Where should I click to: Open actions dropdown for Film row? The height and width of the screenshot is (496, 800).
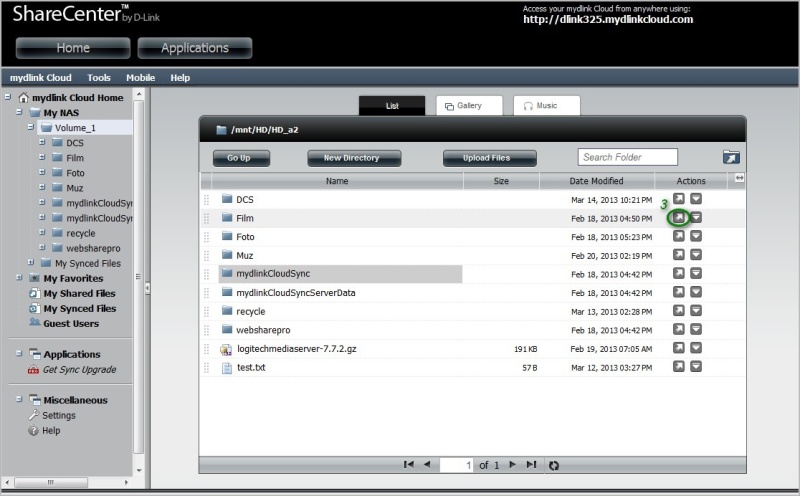click(x=696, y=217)
